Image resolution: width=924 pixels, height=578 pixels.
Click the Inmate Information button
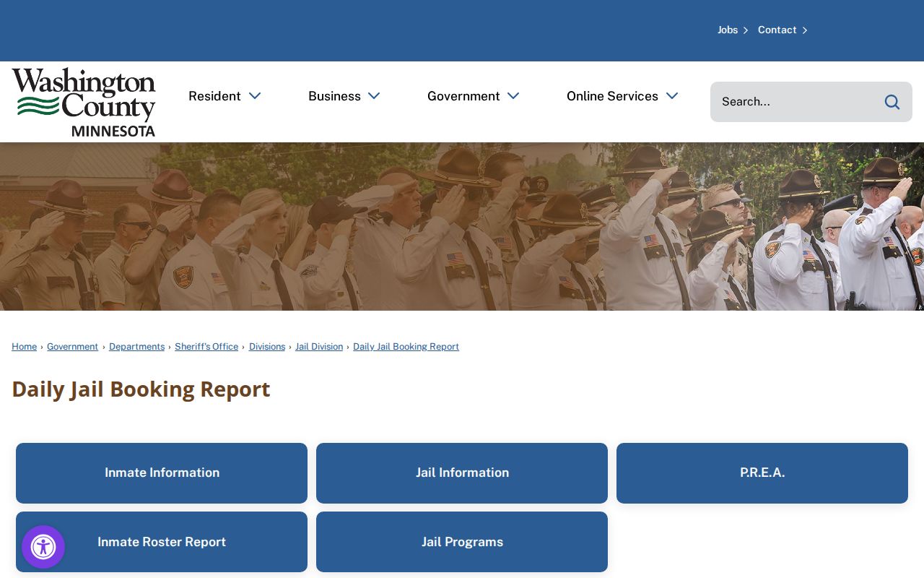tap(162, 473)
